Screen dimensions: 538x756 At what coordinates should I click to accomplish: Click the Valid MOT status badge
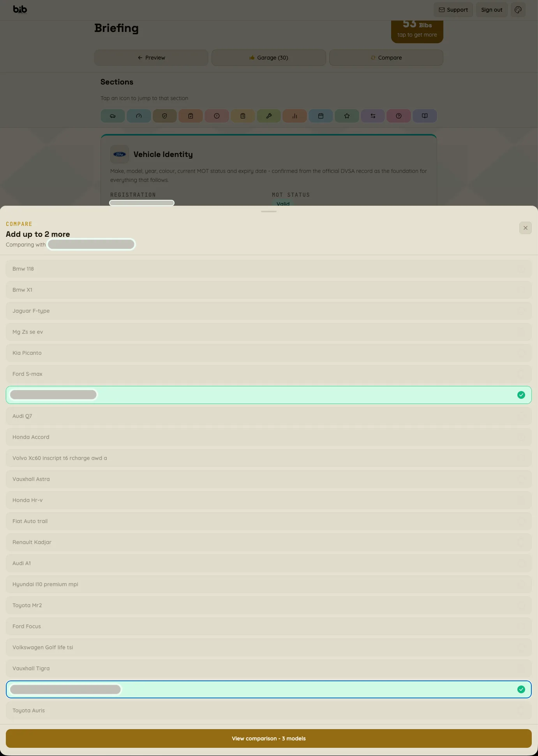pyautogui.click(x=283, y=203)
